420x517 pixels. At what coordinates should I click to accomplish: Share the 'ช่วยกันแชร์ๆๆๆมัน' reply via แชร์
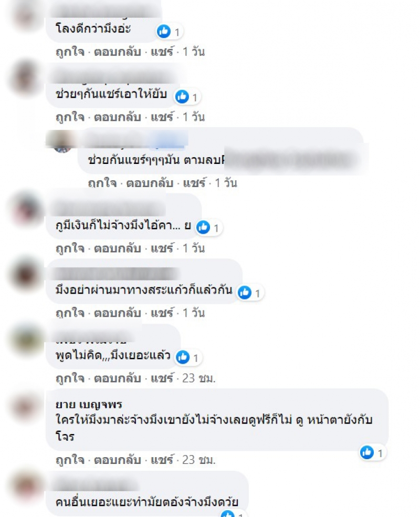tap(194, 183)
